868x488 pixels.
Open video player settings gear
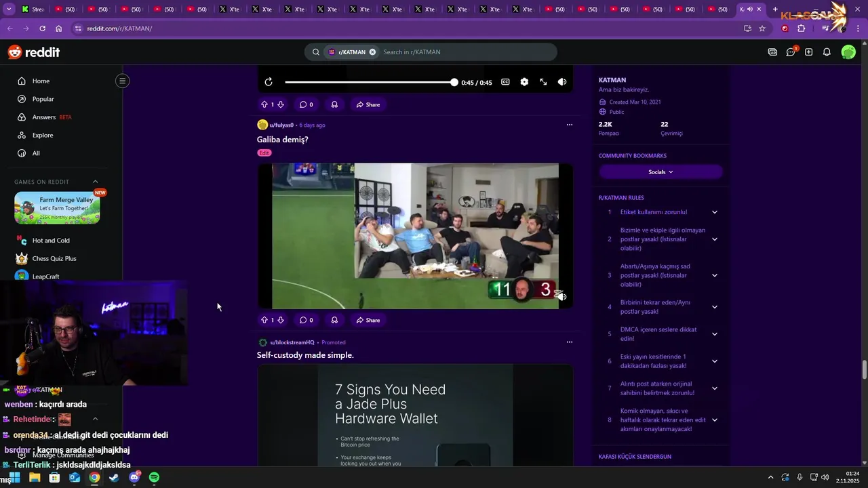(524, 82)
